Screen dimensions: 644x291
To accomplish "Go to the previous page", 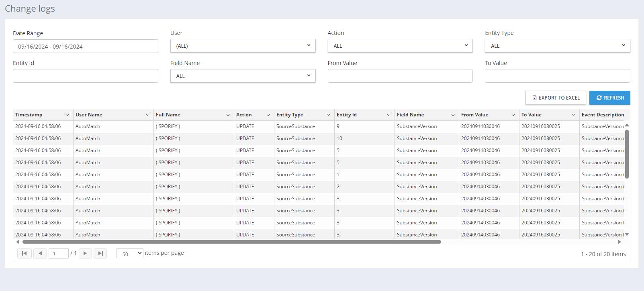I will pos(40,253).
